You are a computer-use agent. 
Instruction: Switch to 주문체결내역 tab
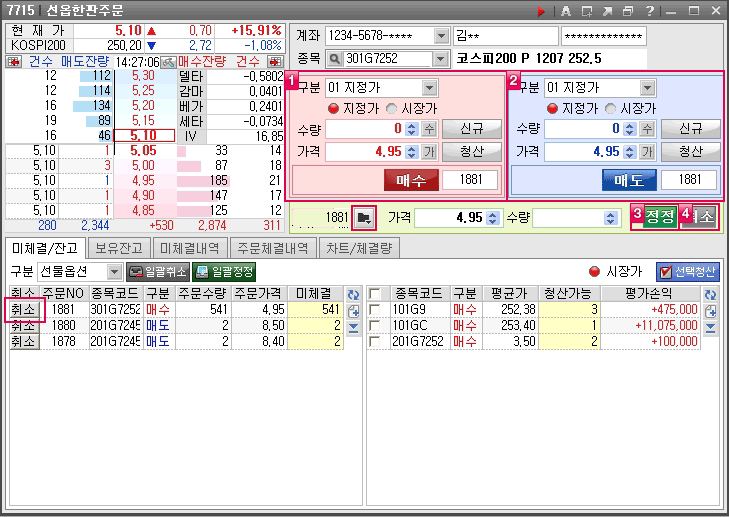[273, 248]
